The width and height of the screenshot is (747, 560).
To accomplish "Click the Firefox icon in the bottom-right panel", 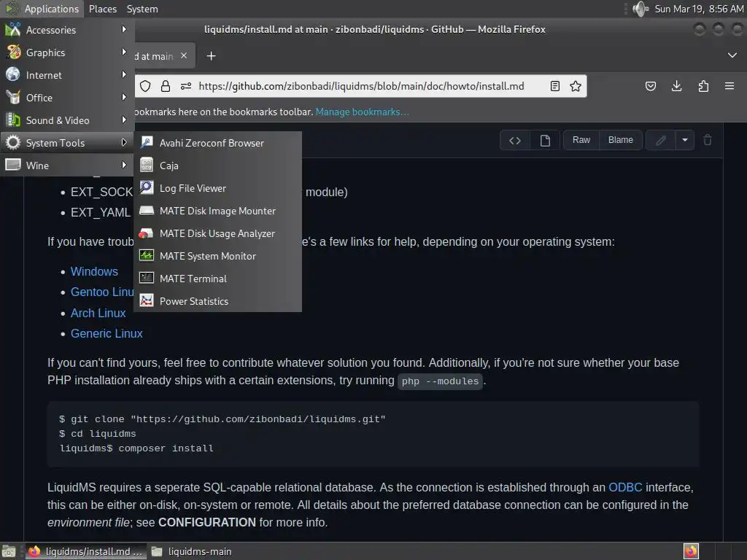I will [691, 551].
